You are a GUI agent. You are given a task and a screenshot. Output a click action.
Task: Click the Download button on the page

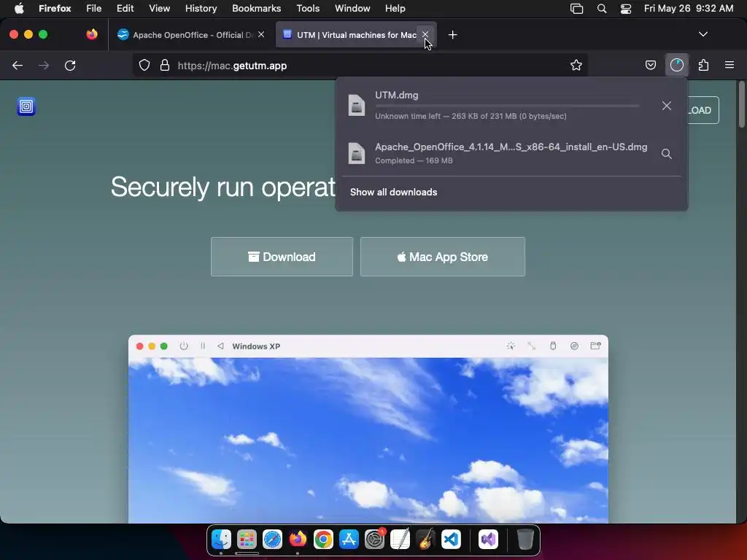(282, 257)
